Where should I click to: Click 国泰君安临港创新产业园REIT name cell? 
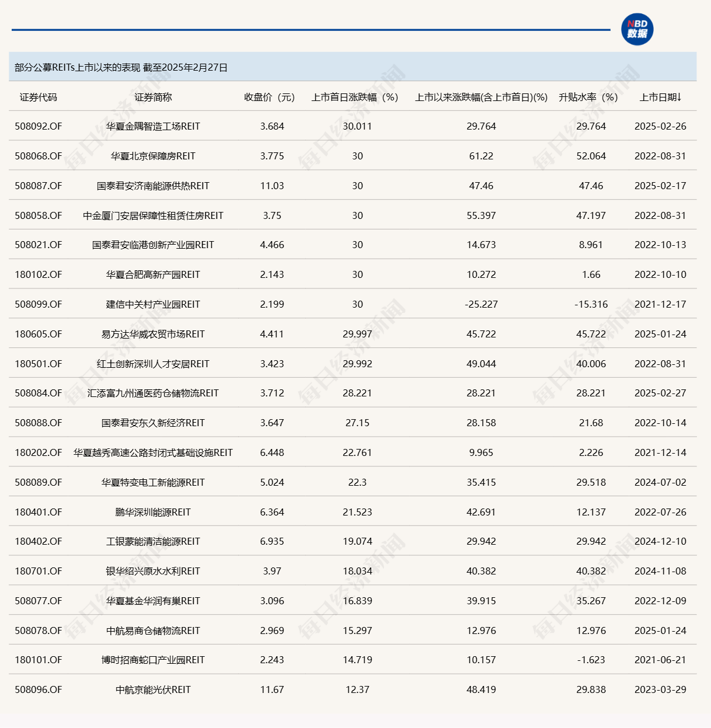tap(153, 245)
